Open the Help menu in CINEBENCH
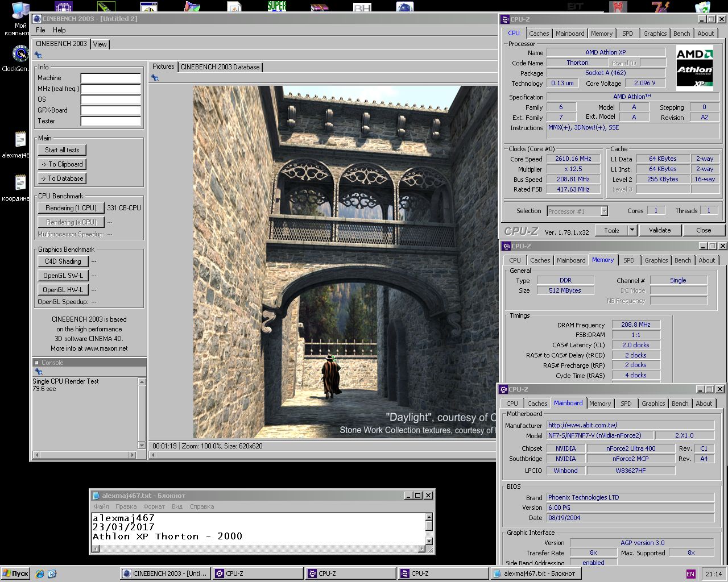728x582 pixels. tap(59, 30)
